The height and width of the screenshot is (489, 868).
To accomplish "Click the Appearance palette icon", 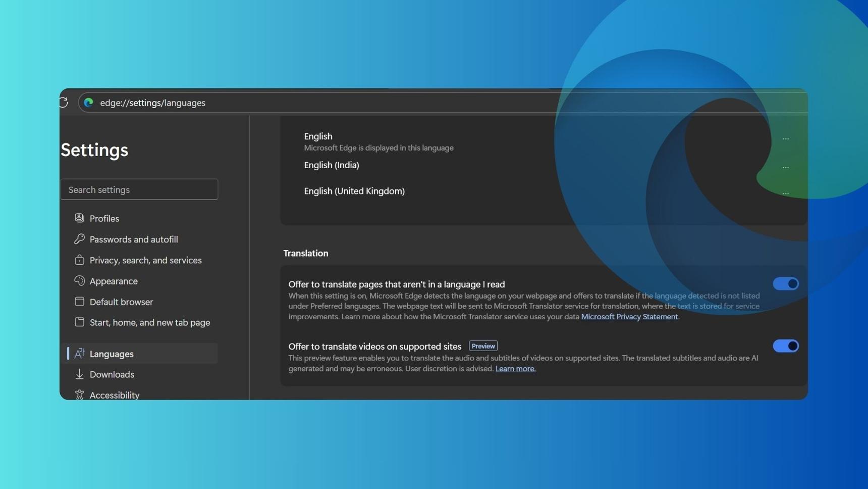I will click(x=80, y=281).
